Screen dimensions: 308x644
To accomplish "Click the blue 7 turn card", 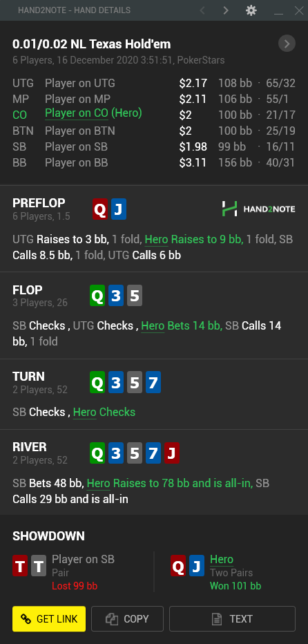I will [153, 382].
